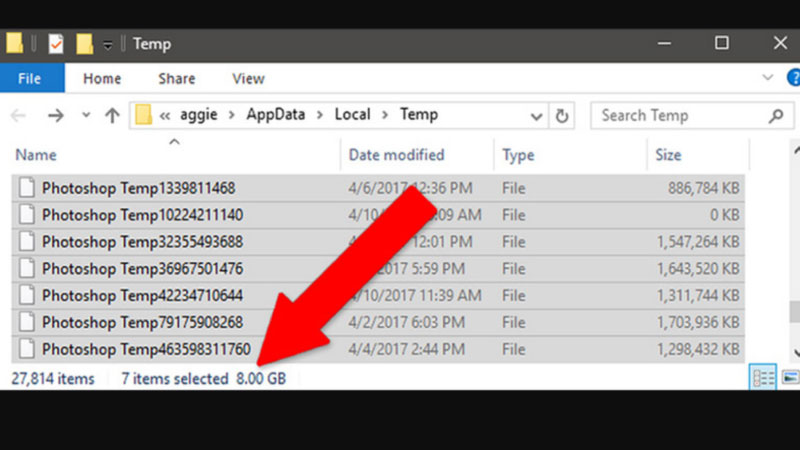Sort files by the Size column header

[668, 155]
